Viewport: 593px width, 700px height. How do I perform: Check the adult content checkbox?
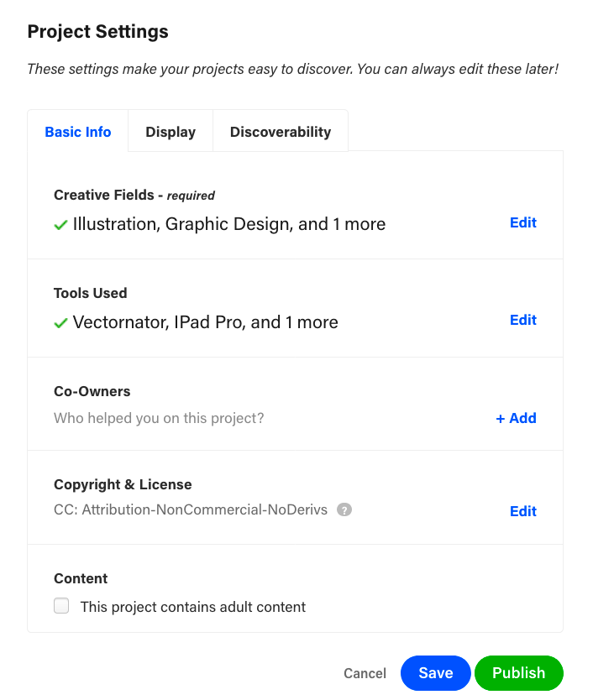pos(61,606)
